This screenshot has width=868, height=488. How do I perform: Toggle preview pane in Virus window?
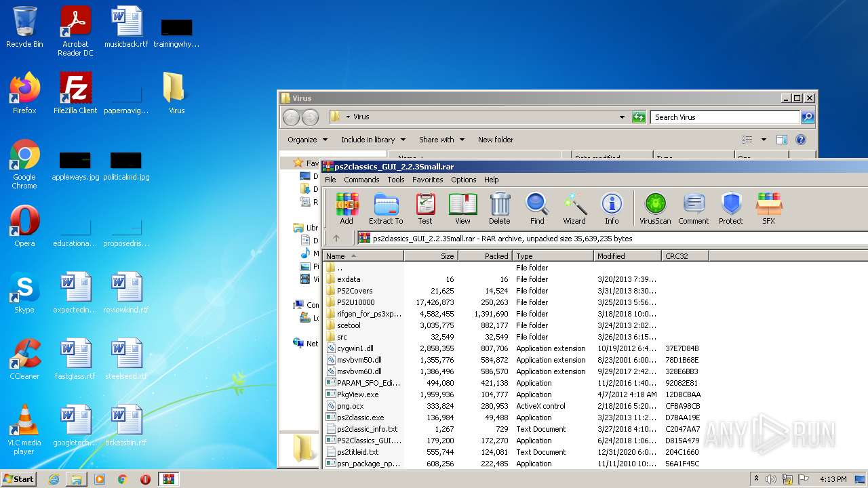(x=781, y=140)
